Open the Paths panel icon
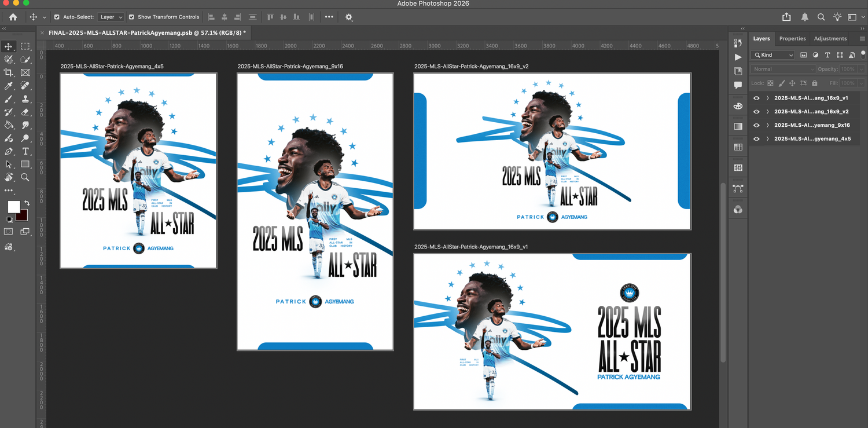The width and height of the screenshot is (868, 428). (x=738, y=189)
